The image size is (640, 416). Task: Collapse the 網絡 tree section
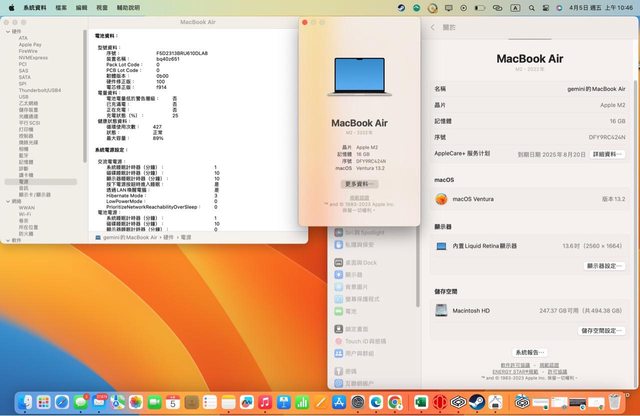[x=9, y=200]
